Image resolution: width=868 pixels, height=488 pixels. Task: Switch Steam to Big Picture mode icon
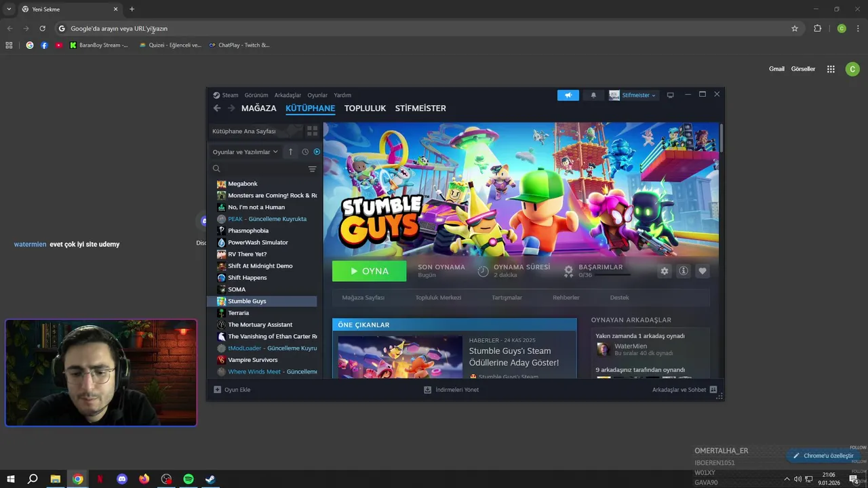pos(670,95)
